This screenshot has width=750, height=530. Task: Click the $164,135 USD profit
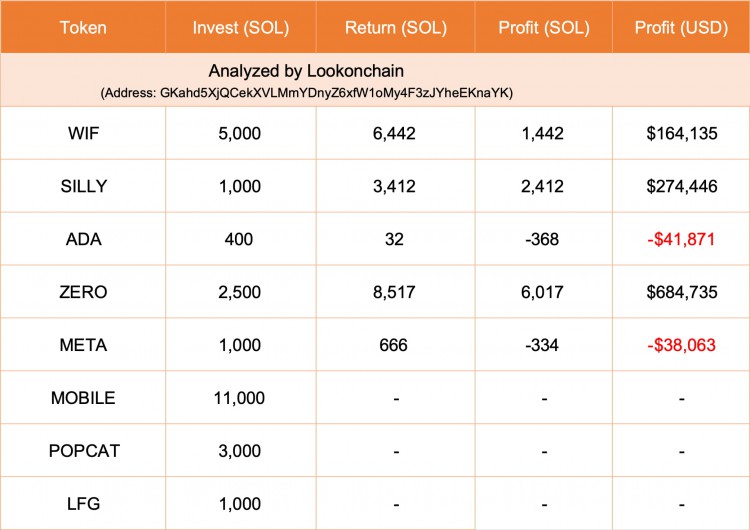click(682, 133)
